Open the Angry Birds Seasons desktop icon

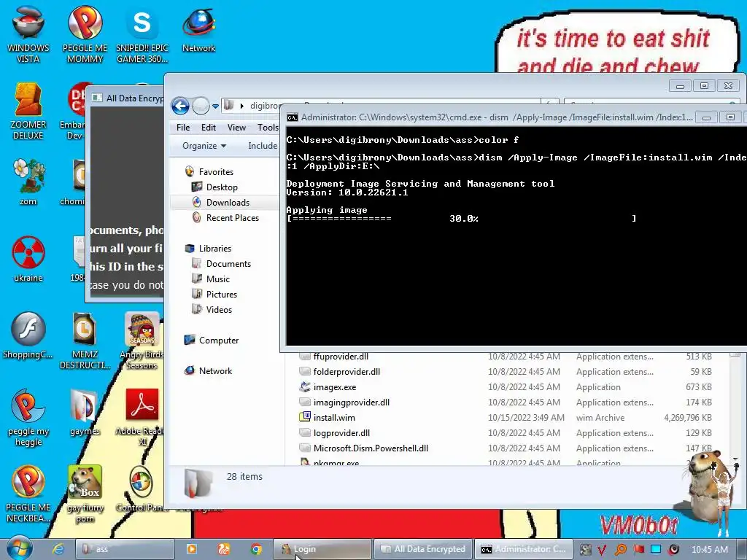click(x=142, y=341)
